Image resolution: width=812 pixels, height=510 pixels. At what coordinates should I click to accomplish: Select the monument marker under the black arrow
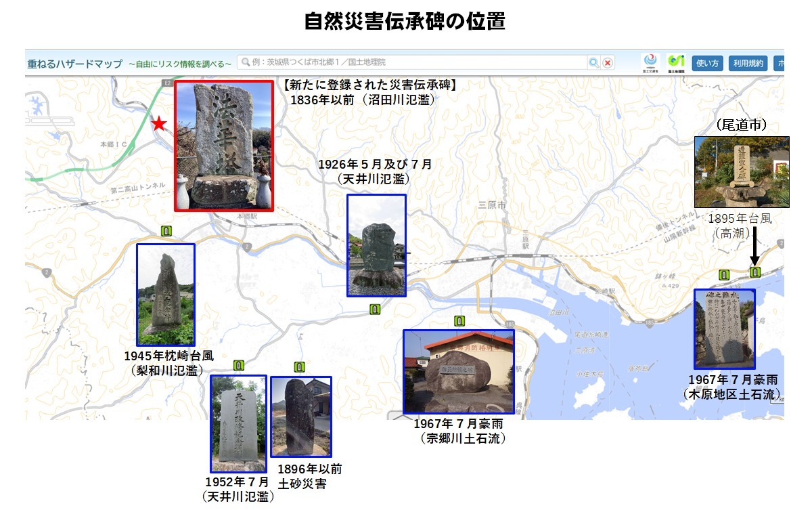pos(756,272)
